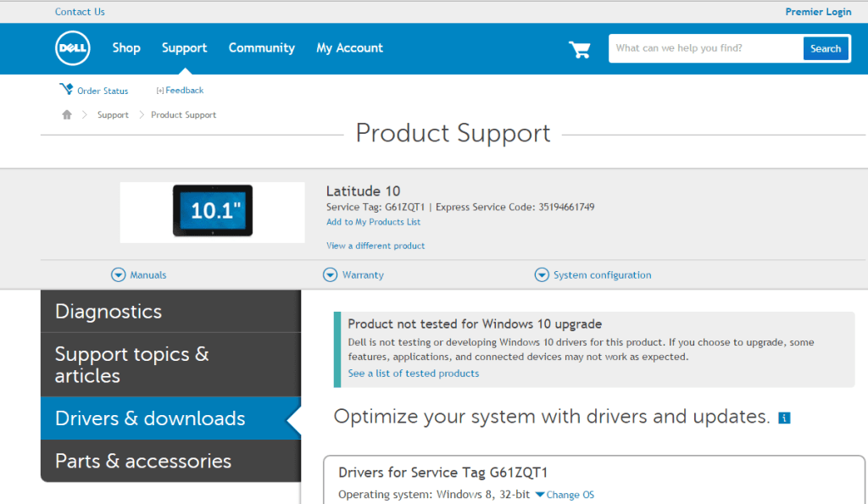Screen dimensions: 868x504
Task: Click the "What can we help you find?" field
Action: [x=704, y=48]
